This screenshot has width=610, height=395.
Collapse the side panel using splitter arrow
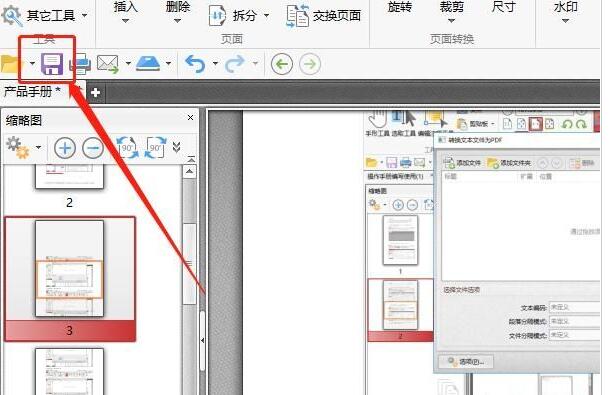(202, 341)
